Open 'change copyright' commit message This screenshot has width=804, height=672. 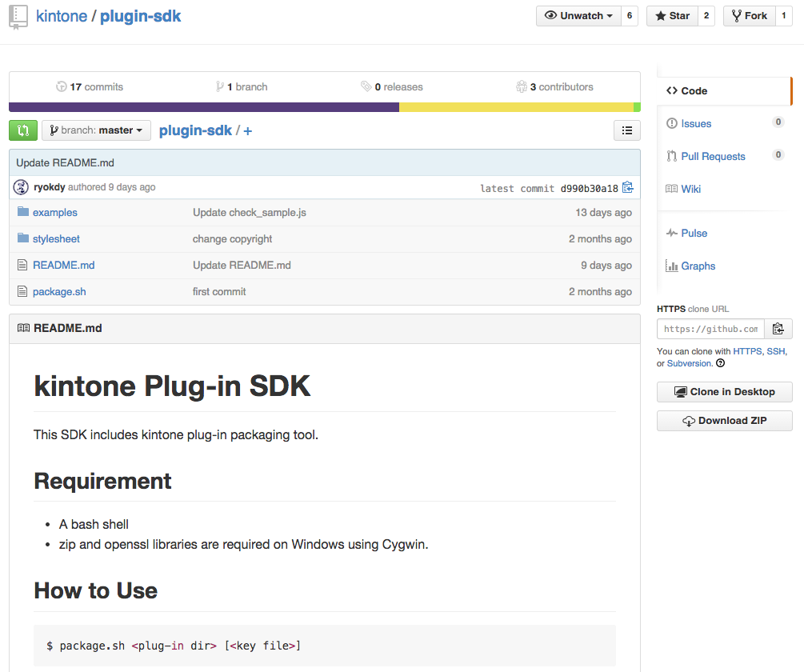(x=232, y=239)
